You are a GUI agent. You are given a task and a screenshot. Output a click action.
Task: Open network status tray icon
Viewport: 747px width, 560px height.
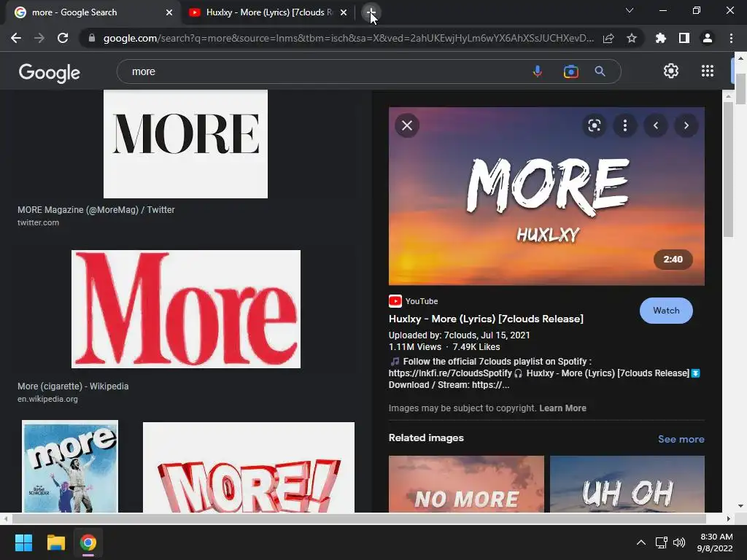point(661,542)
